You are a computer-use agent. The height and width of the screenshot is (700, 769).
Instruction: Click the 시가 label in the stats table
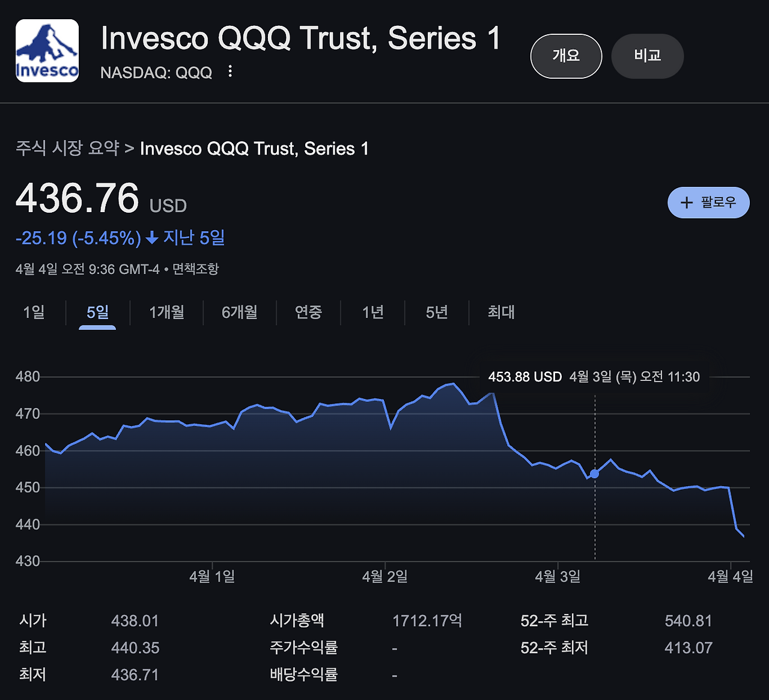33,621
